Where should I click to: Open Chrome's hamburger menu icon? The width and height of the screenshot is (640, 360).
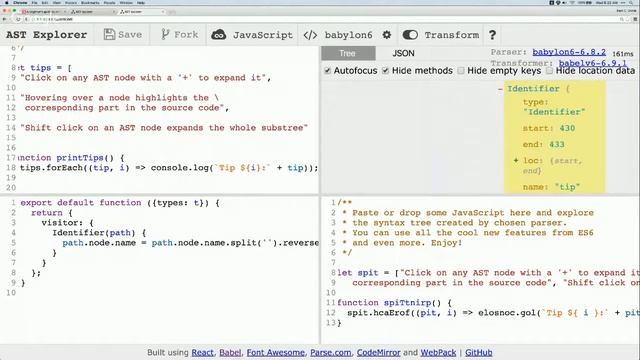[635, 19]
